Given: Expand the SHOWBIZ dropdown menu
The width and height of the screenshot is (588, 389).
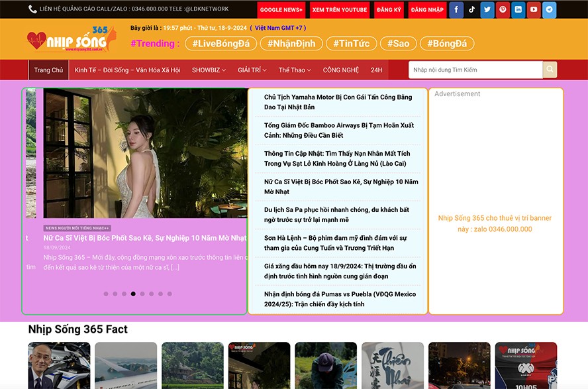Looking at the screenshot, I should point(209,70).
